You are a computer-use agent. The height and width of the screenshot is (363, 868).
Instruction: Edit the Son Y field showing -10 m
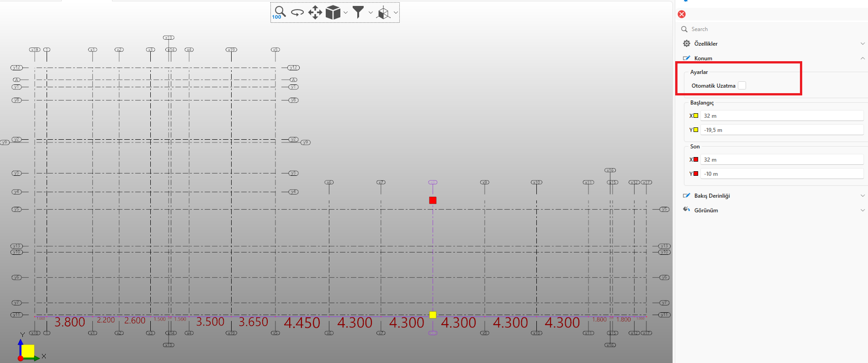point(782,174)
